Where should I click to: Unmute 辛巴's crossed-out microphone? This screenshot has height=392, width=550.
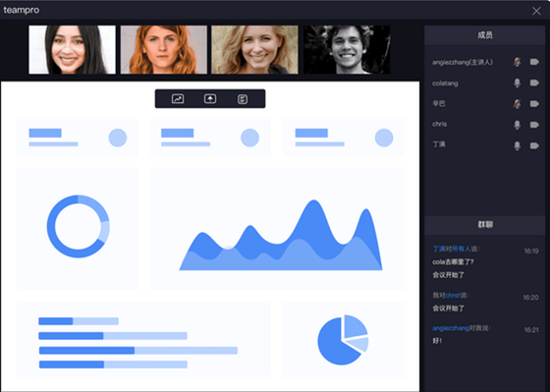[x=517, y=104]
